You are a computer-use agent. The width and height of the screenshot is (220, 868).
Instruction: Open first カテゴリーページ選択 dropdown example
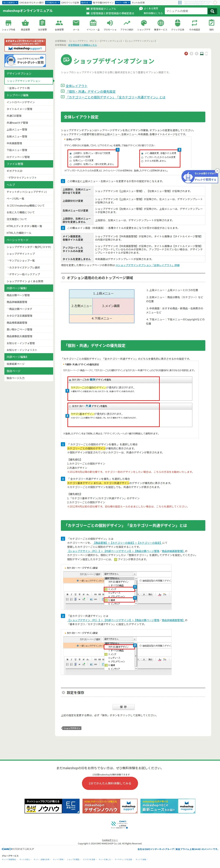(x=120, y=574)
